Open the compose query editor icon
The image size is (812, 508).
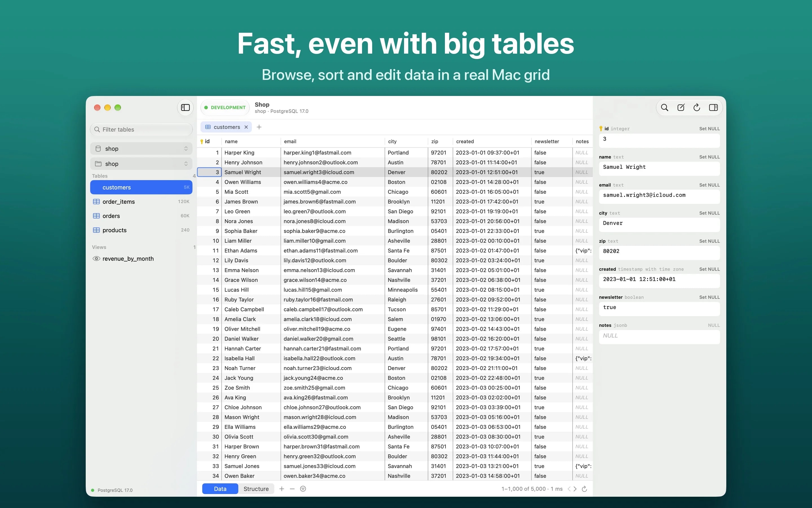(681, 108)
